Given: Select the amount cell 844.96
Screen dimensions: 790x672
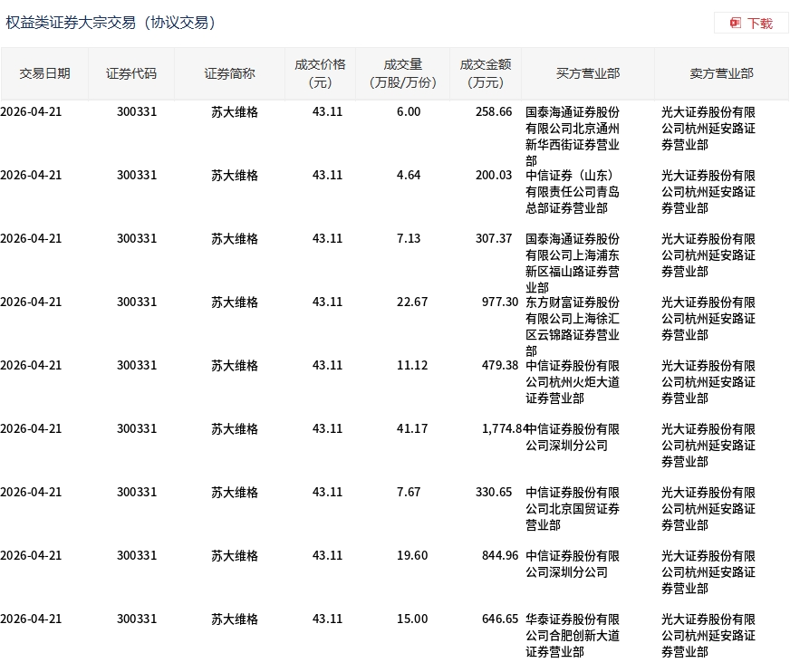Looking at the screenshot, I should 500,556.
